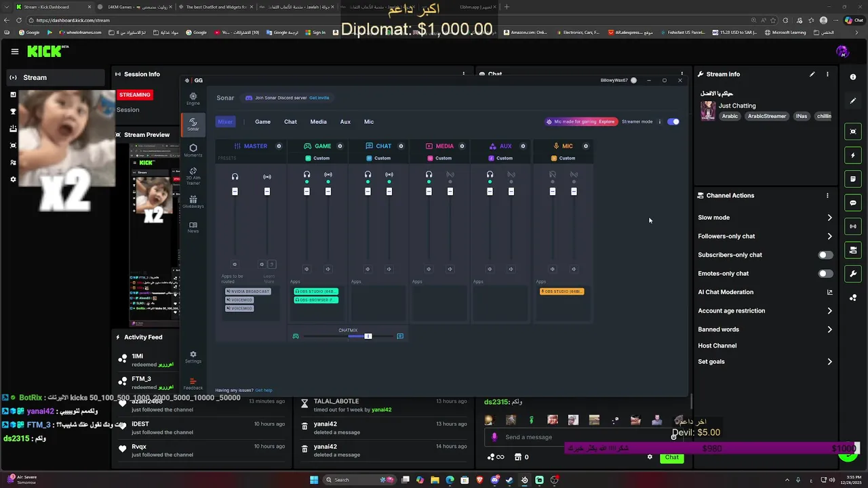Click lightning bolt icon in Kick right rail
Viewport: 868px width, 488px height.
(853, 155)
